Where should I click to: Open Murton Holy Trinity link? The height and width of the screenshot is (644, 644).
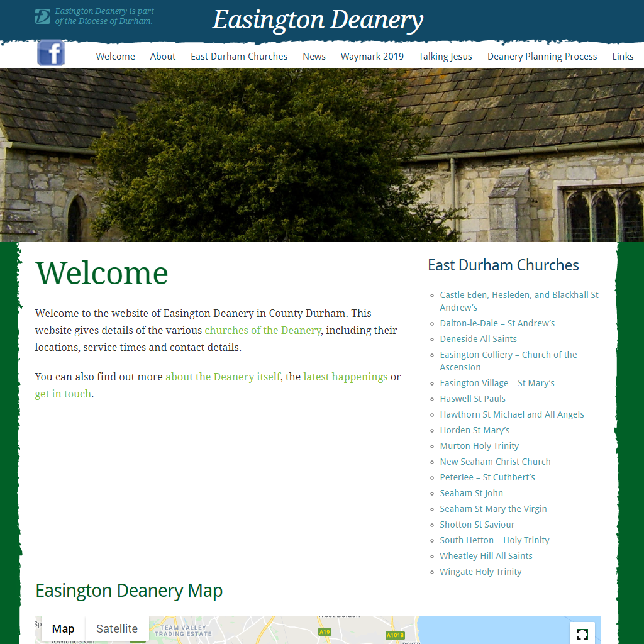tap(479, 446)
